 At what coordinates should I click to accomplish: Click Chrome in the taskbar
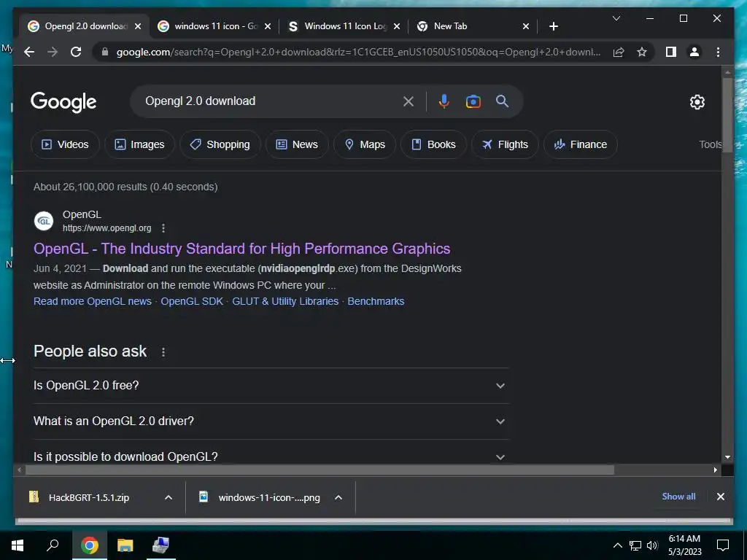[89, 545]
